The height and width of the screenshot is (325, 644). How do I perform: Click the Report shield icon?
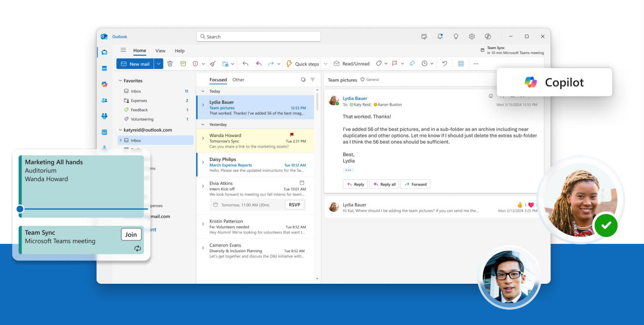tap(196, 64)
